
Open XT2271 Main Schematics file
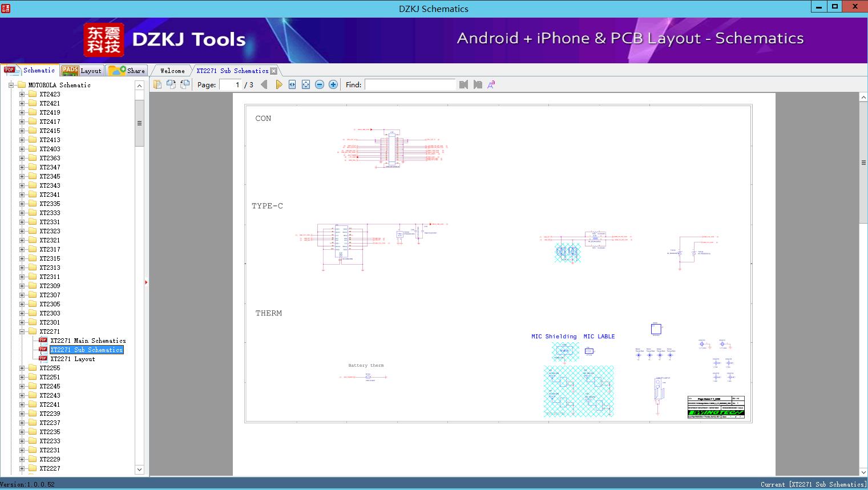pyautogui.click(x=88, y=341)
